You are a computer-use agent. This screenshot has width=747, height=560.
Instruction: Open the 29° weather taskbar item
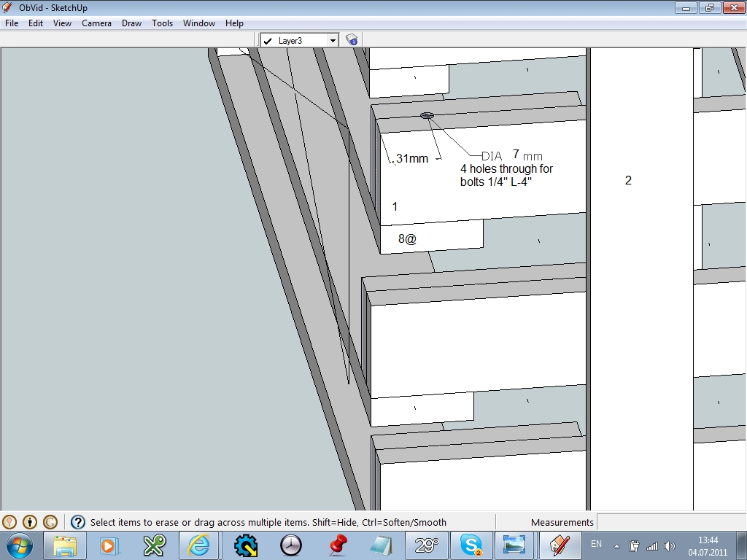(426, 545)
